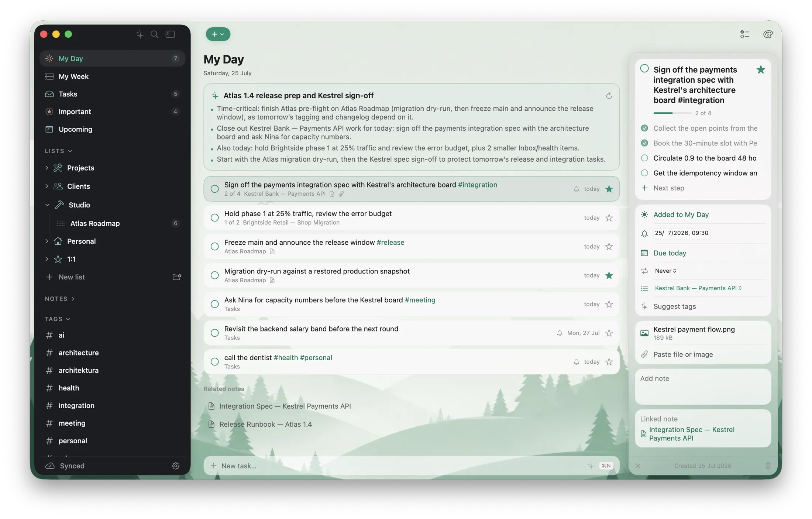The width and height of the screenshot is (812, 519).
Task: Star the Hold phase 1 task
Action: [x=609, y=218]
